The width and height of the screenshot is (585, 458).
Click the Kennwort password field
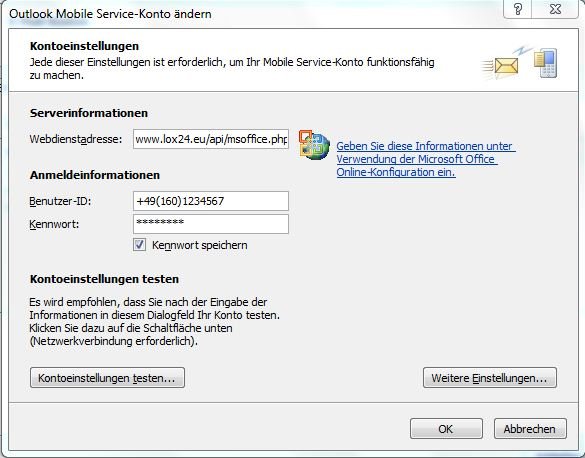(211, 224)
